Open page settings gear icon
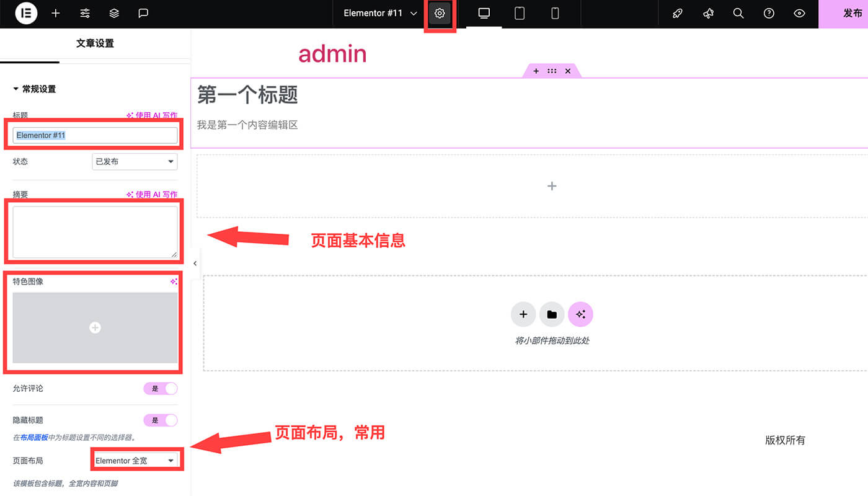 click(x=440, y=13)
